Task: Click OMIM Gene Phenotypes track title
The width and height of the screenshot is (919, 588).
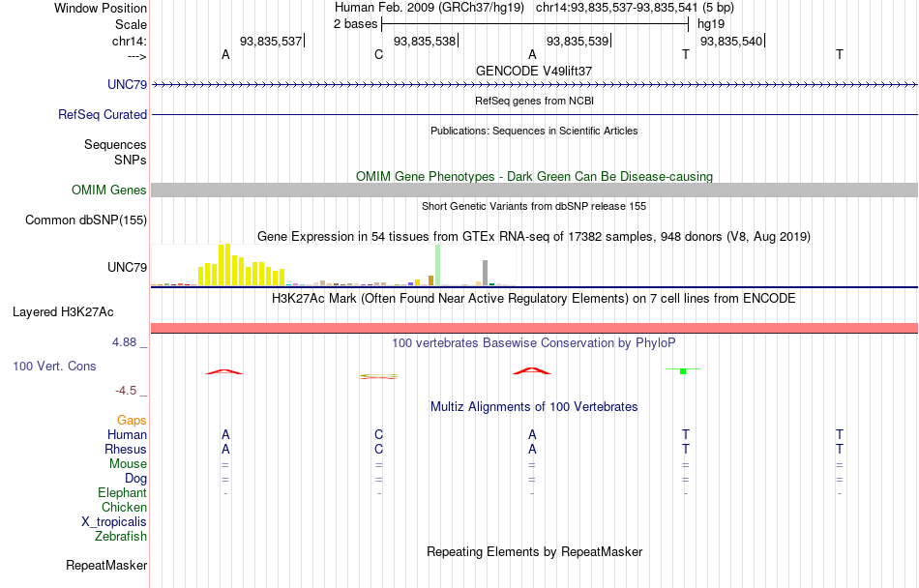Action: point(534,176)
